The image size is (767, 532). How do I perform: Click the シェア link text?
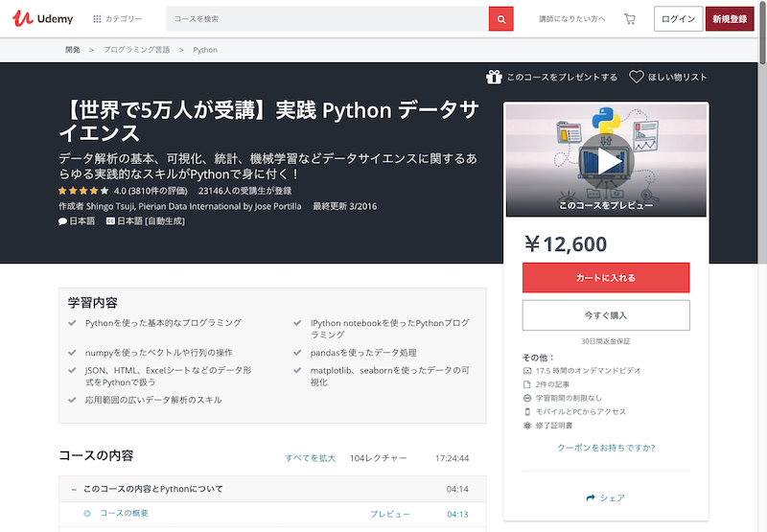(612, 497)
